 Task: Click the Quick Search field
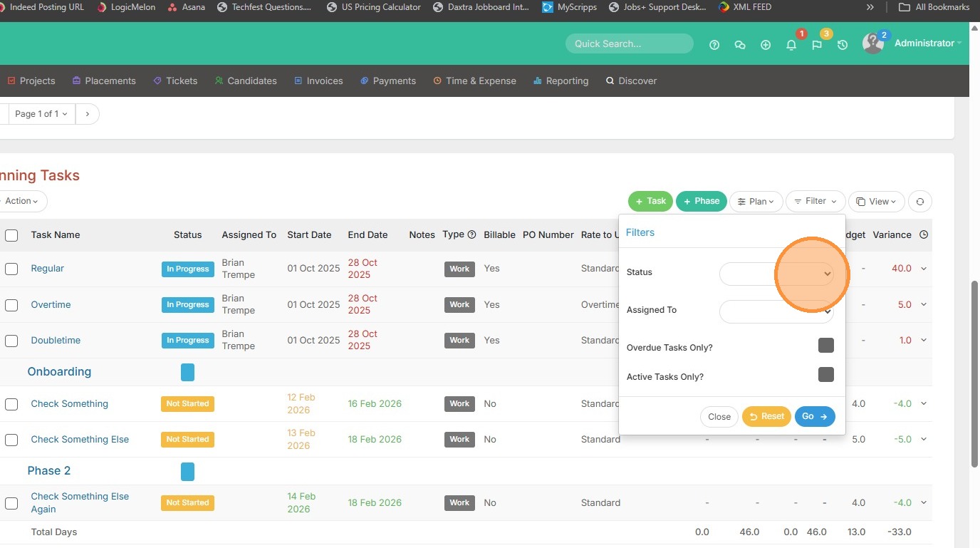click(630, 43)
